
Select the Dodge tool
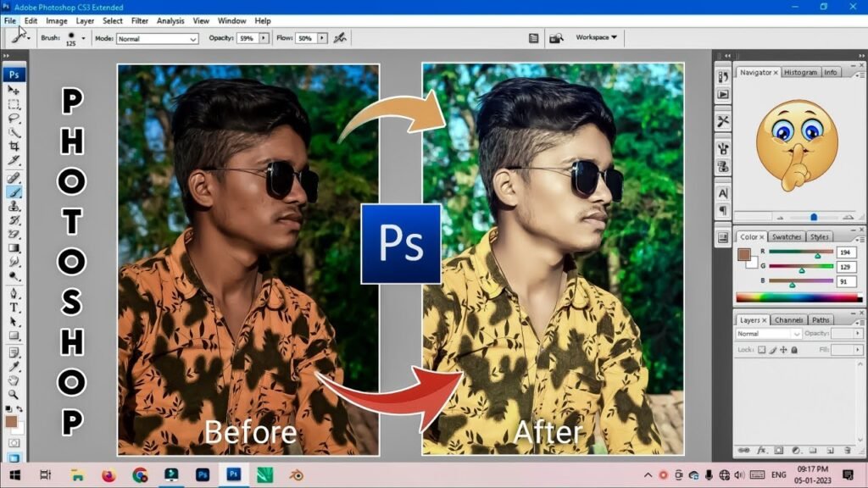tap(14, 276)
